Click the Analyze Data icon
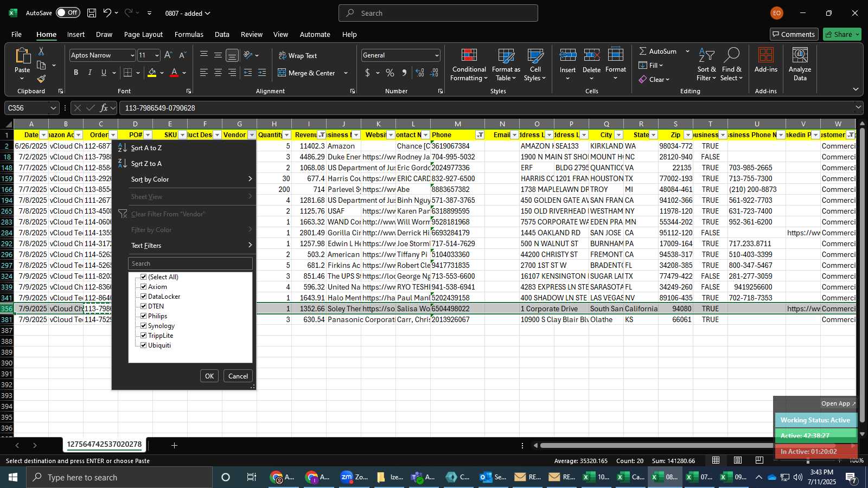This screenshot has width=868, height=488. pos(800,55)
